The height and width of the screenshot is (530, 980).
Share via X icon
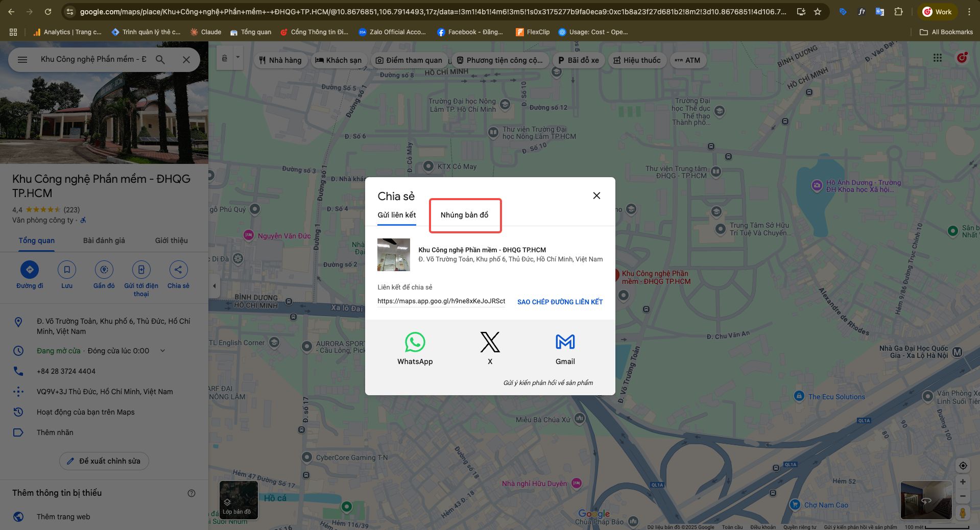490,343
